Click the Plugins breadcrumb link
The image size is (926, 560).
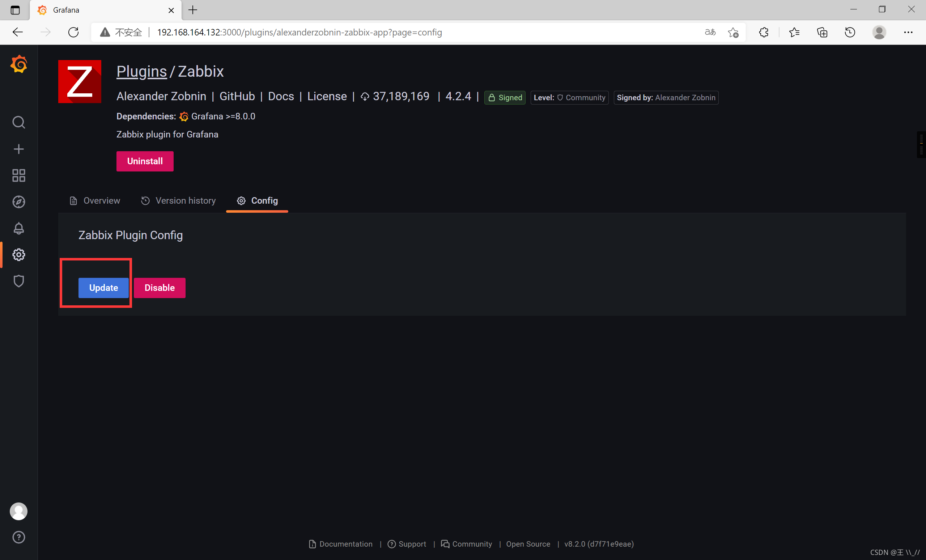click(x=142, y=71)
